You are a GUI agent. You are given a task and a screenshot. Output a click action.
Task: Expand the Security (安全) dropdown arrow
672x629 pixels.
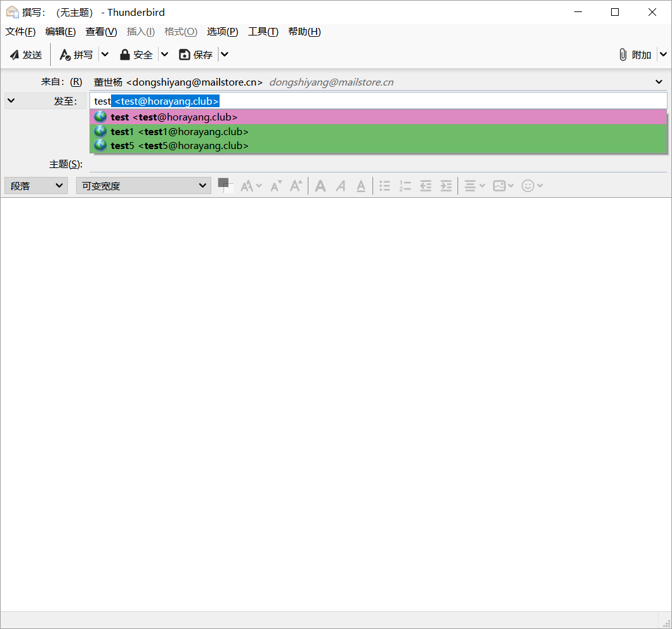point(164,55)
